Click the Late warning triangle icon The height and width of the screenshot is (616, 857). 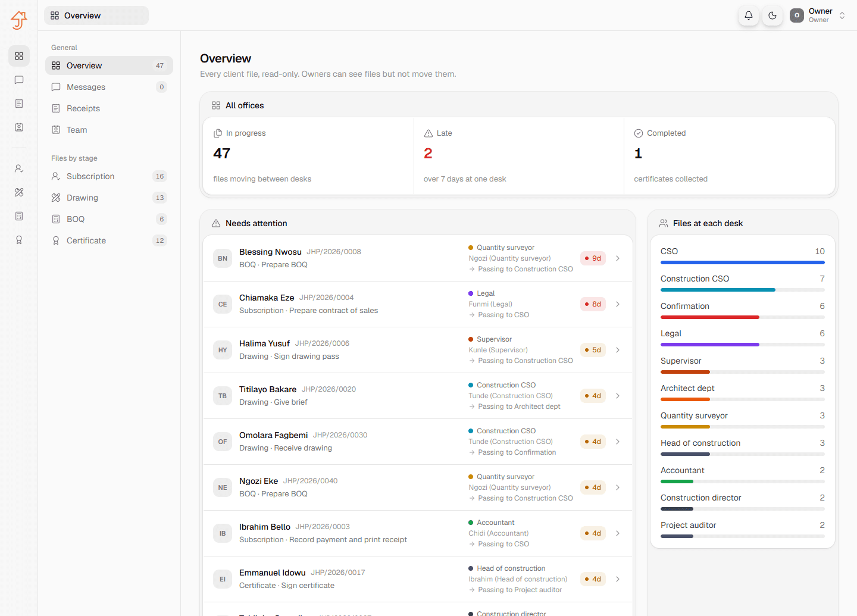point(428,133)
